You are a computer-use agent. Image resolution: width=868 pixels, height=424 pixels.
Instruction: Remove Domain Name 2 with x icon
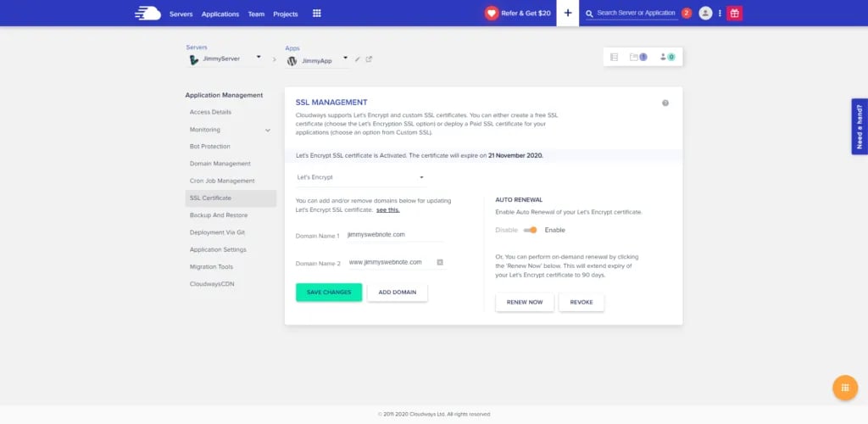(440, 262)
